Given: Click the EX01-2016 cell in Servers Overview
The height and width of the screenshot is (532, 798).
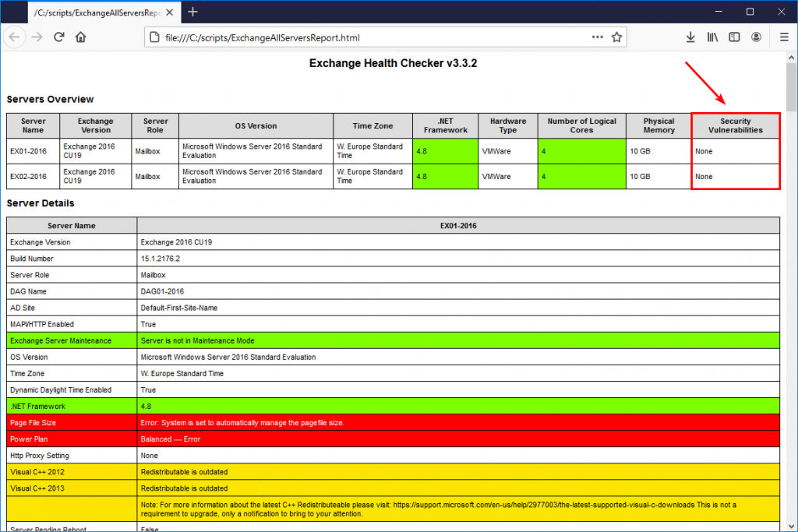Looking at the screenshot, I should click(x=33, y=151).
